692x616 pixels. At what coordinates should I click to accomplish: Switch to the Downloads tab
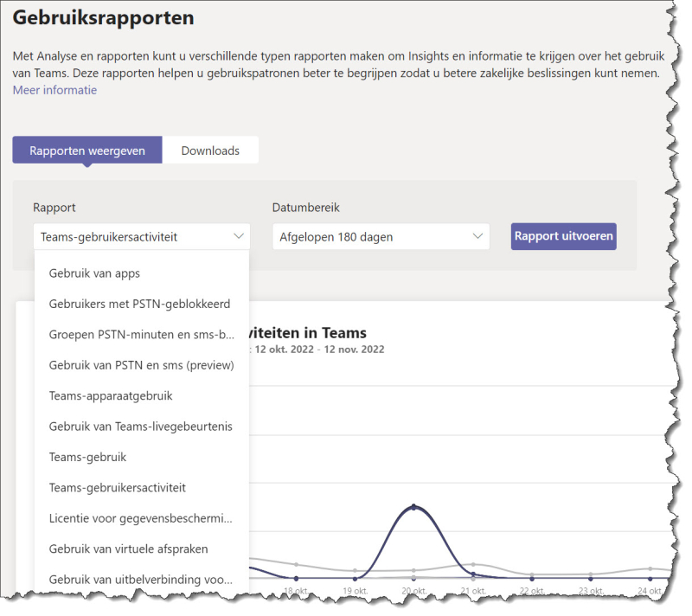pyautogui.click(x=210, y=151)
